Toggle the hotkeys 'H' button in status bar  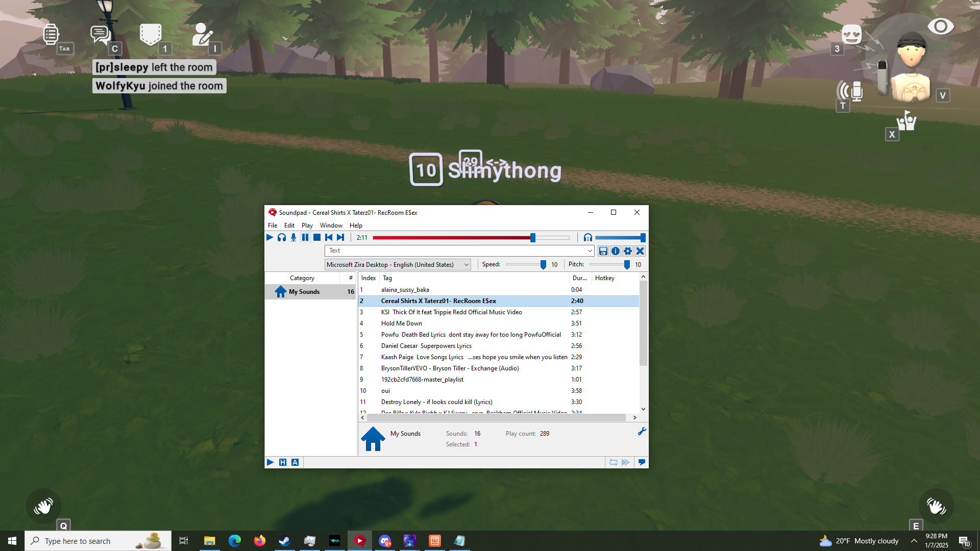(283, 462)
